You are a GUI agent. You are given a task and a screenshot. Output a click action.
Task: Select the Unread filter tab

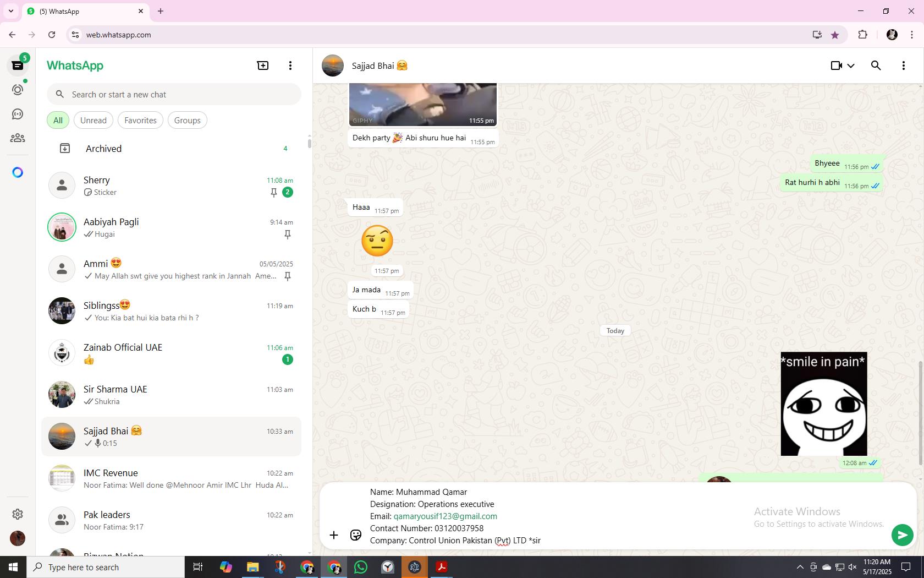tap(94, 121)
